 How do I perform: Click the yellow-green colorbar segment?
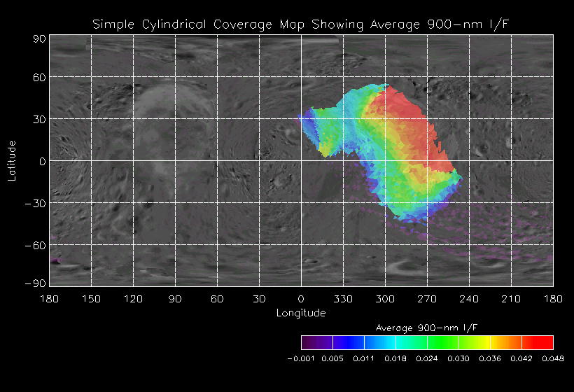[x=475, y=342]
